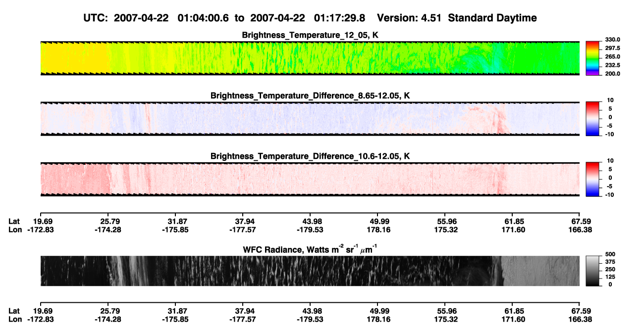This screenshot has width=644, height=330.
Task: Click the red-blue colorbar beside 10.6-12.05 plot
Action: pos(592,179)
